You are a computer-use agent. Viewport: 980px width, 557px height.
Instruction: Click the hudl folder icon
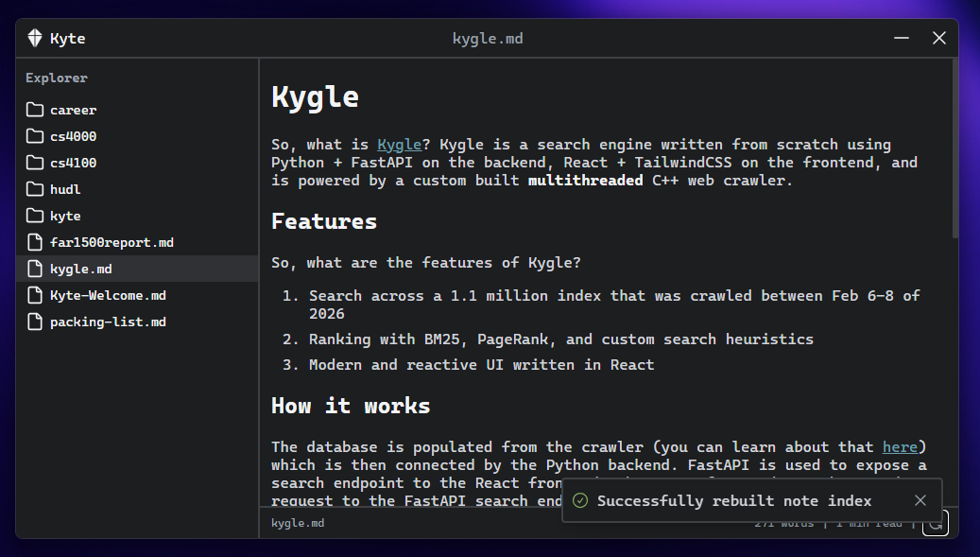(35, 189)
